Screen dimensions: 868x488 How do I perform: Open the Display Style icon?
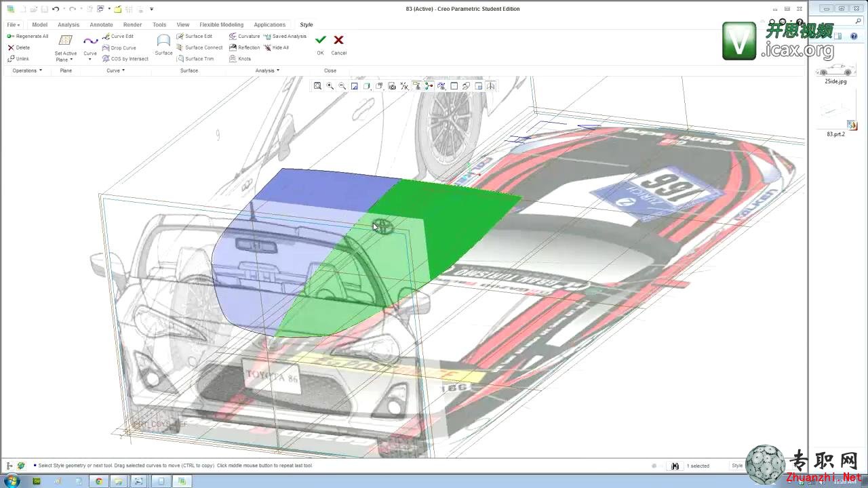pos(367,86)
